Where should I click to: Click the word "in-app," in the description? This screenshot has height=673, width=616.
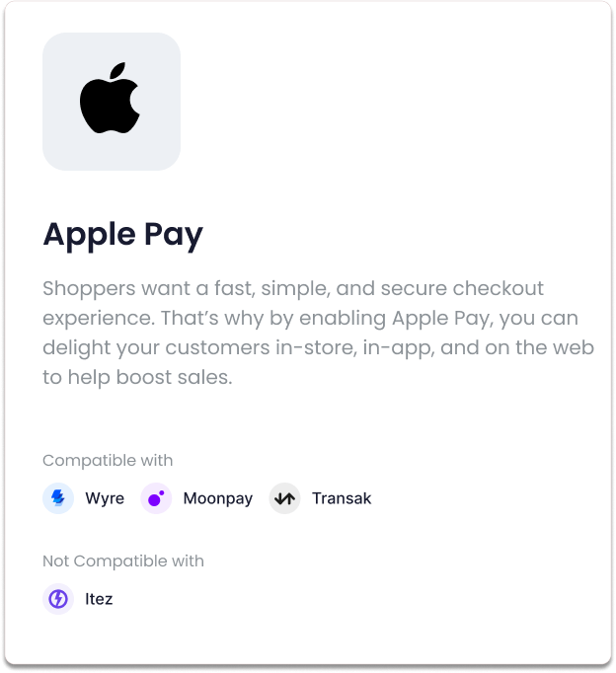[399, 348]
